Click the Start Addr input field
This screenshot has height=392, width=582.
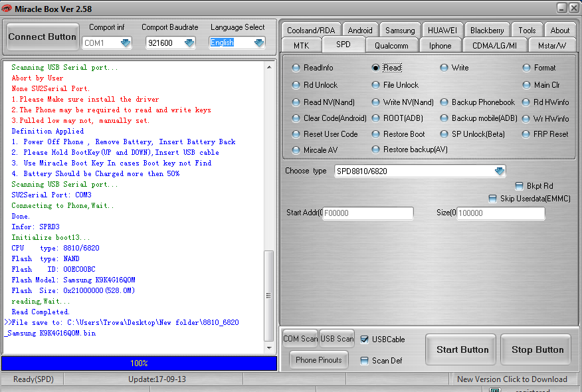tap(368, 213)
